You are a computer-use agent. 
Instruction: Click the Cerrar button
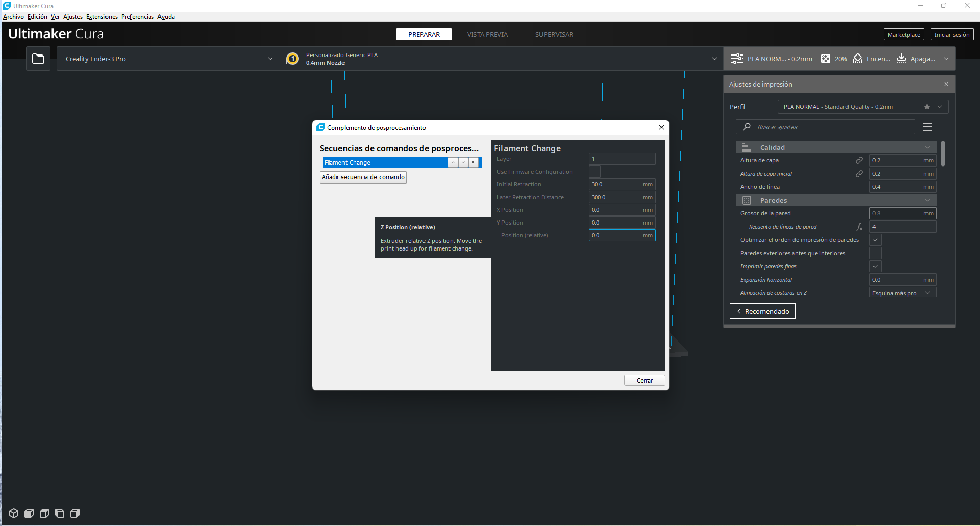click(645, 380)
